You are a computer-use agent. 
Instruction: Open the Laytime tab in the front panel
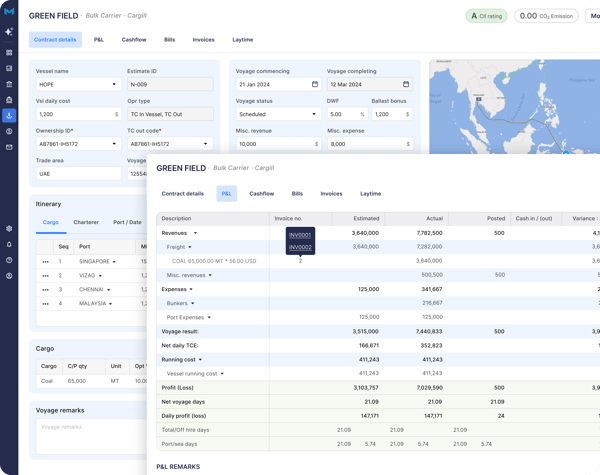[370, 194]
